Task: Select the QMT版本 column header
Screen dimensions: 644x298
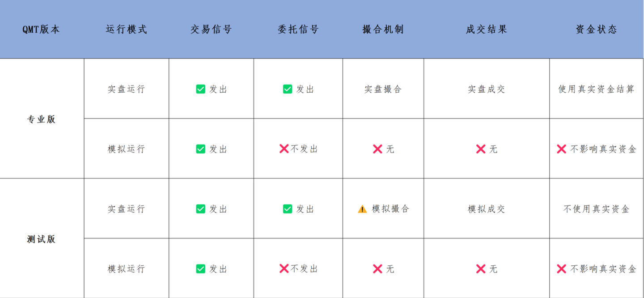Action: [41, 30]
